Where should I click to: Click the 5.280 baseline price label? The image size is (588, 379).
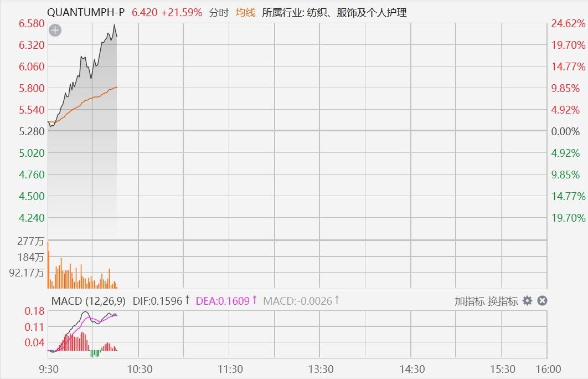32,131
